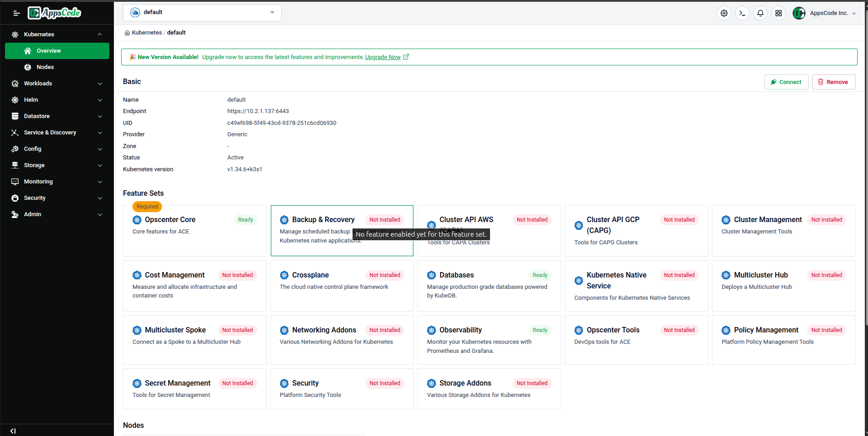Click the AppsCode logo
Screen dimensions: 868x436
(54, 13)
